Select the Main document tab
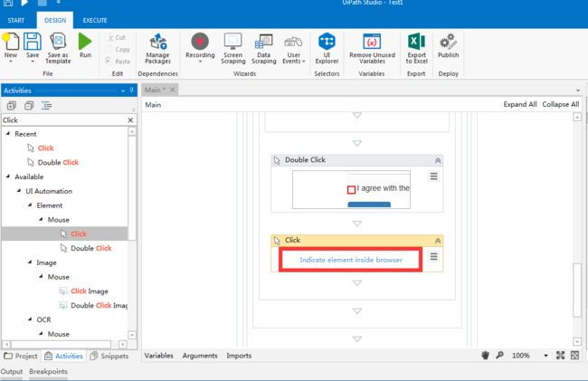The image size is (588, 381). coord(155,90)
